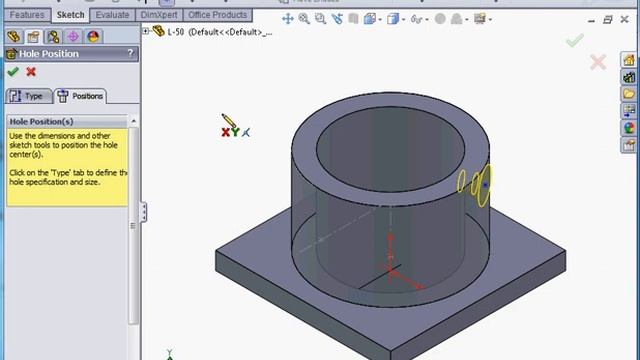Open Display Style dropdown arrow

point(403,20)
